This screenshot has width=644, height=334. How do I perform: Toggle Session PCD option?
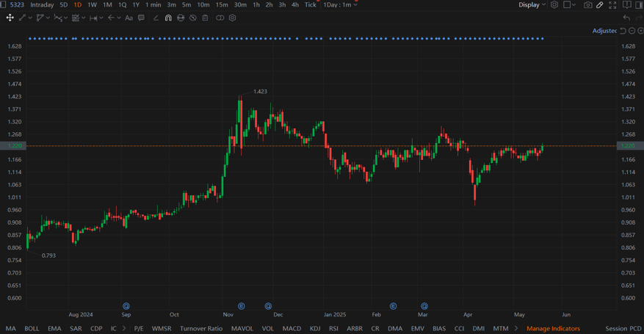pos(623,328)
